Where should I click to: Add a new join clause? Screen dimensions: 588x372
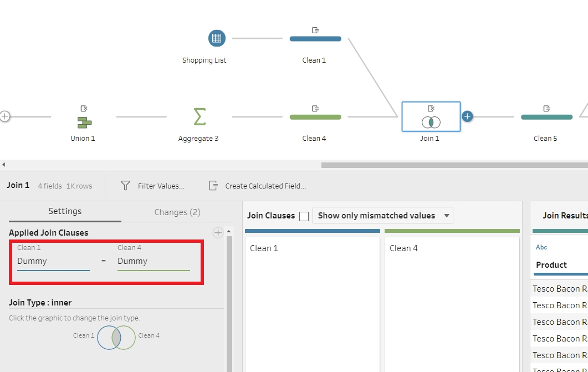click(x=218, y=232)
